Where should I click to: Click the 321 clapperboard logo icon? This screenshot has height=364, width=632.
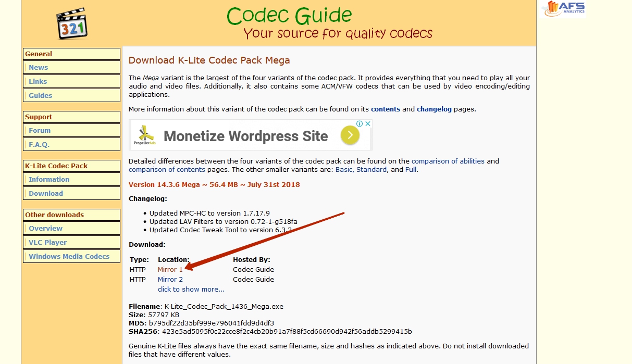[71, 23]
